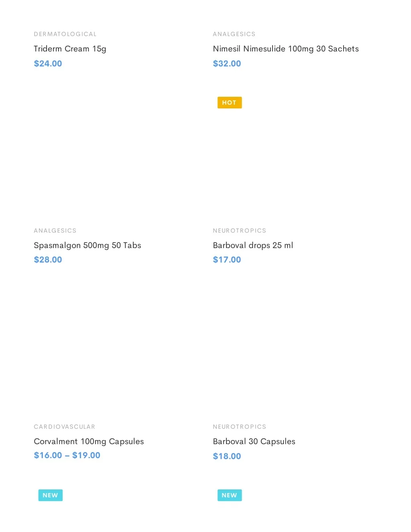Click the $24.00 price of Triderm Cream

pos(48,63)
